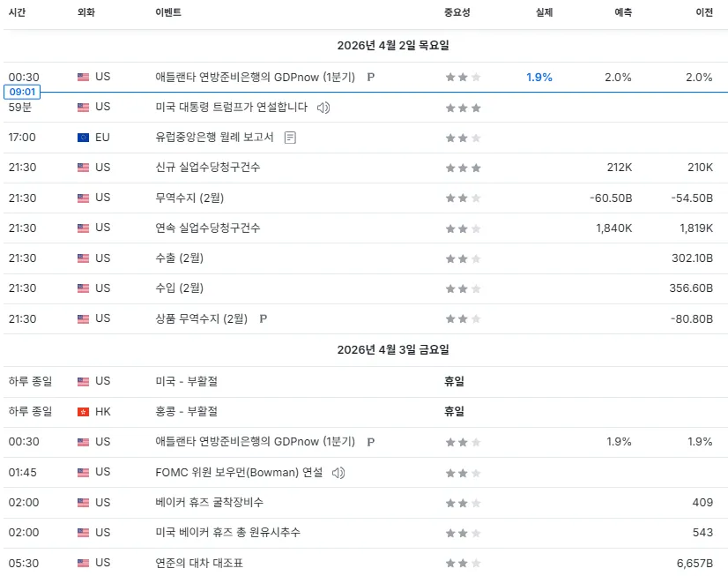This screenshot has height=576, width=728.
Task: Click the 미국 - 부활절 holiday entry
Action: 186,381
